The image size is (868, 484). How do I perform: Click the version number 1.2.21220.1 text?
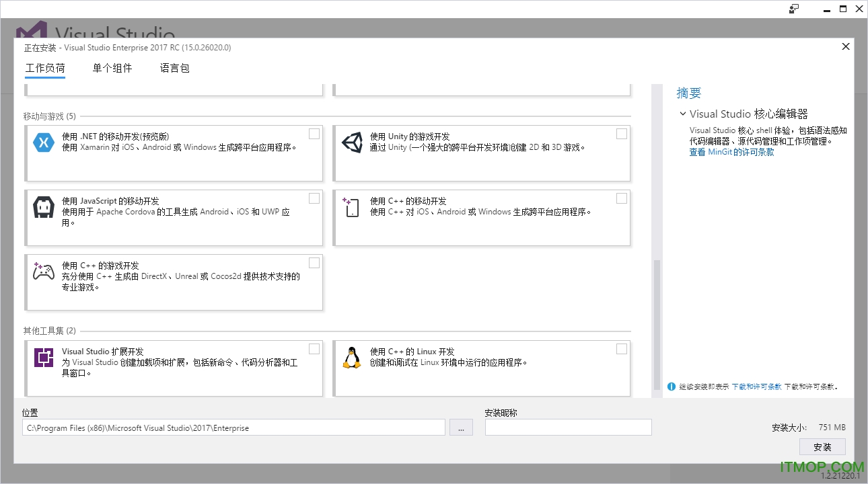tap(840, 475)
